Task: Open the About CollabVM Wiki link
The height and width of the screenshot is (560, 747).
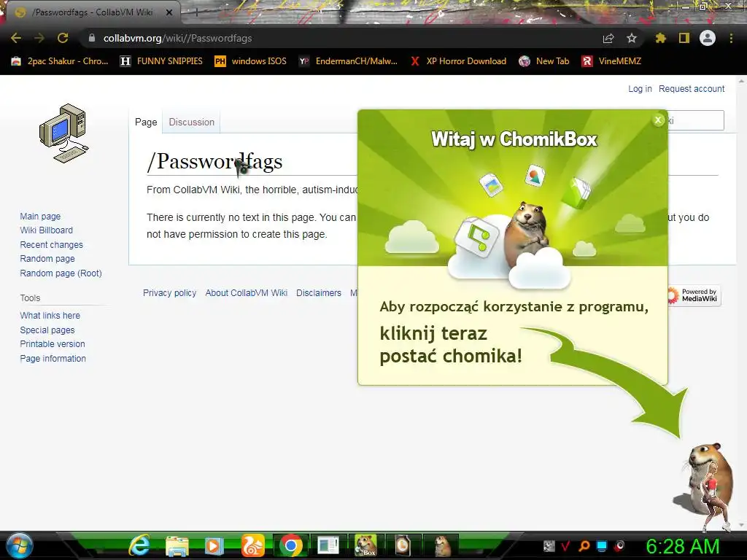Action: (x=247, y=293)
